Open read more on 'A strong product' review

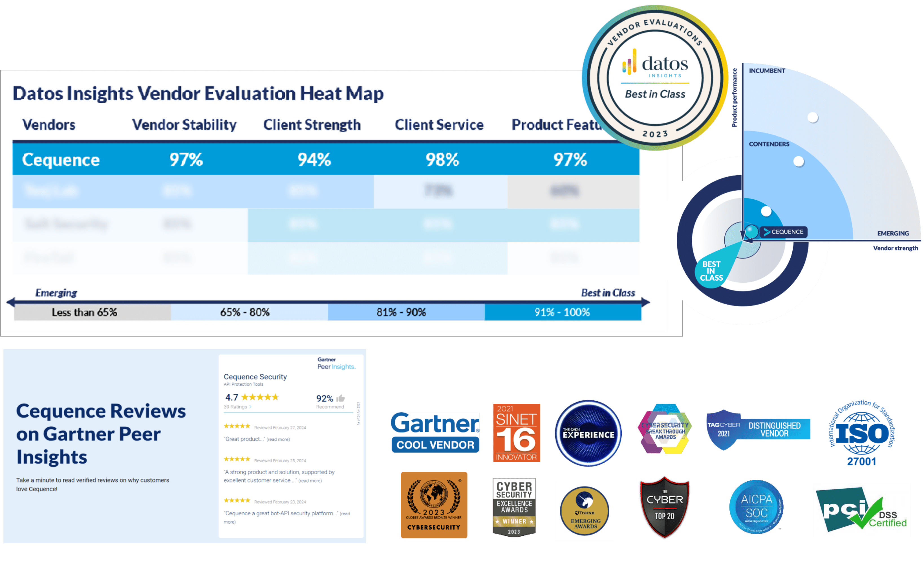(x=310, y=480)
